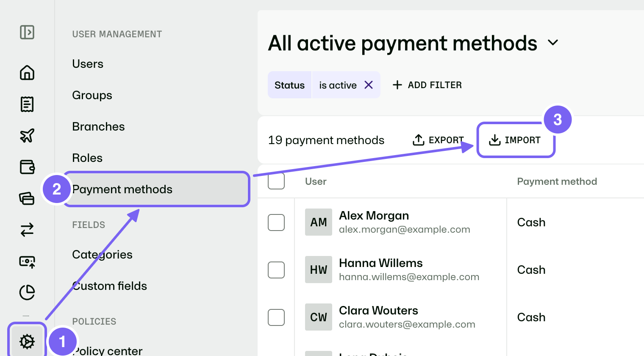644x356 pixels.
Task: Click the EXPORT button
Action: [x=438, y=140]
